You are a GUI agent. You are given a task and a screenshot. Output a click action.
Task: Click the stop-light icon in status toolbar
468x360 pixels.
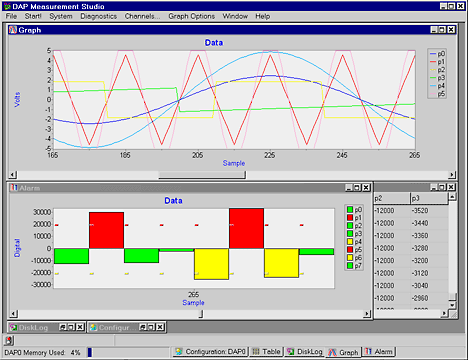coord(9,340)
